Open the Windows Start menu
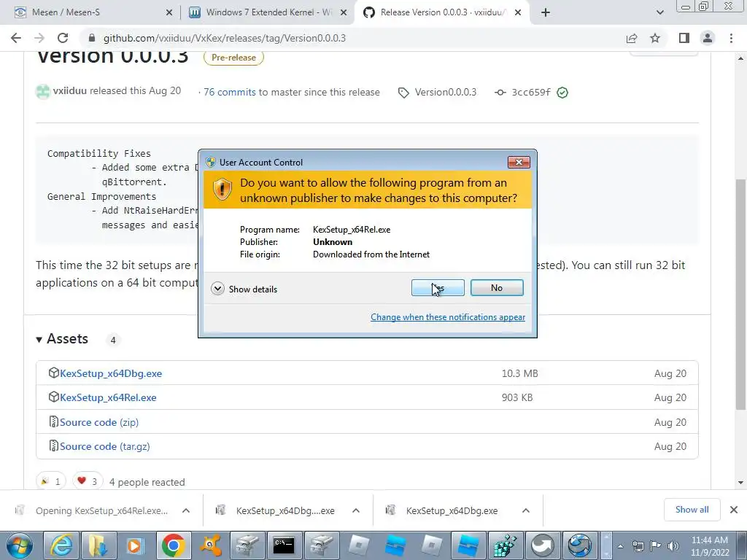Screen dimensions: 747x560 (x=20, y=545)
